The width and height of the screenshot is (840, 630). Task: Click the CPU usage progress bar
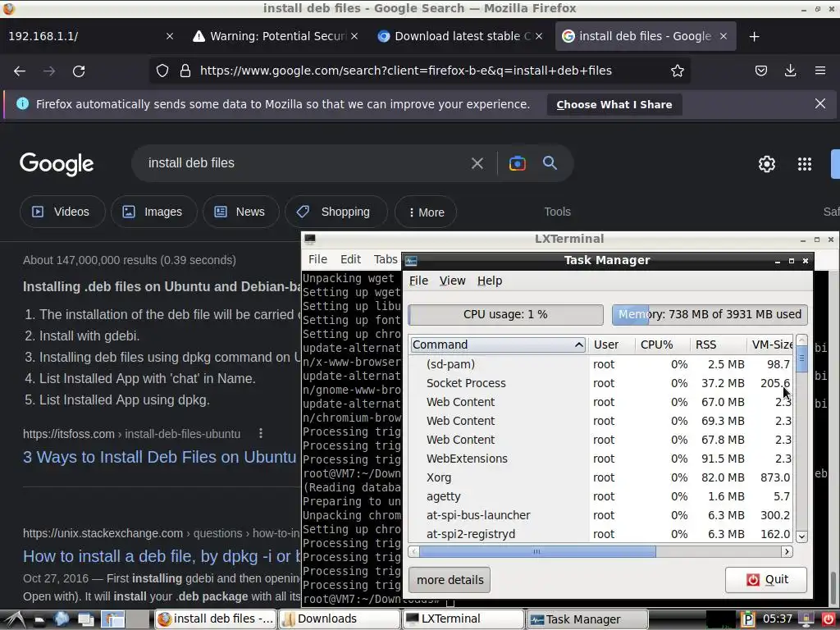[x=505, y=314]
